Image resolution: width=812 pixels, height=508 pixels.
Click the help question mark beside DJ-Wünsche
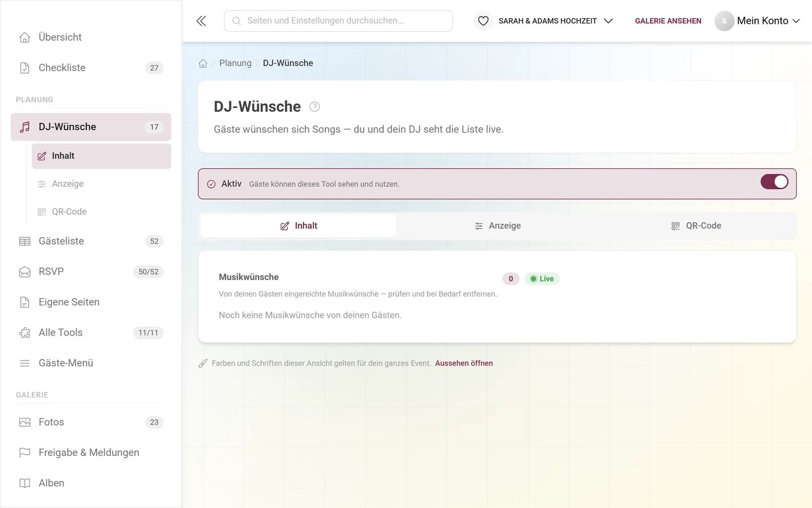(x=315, y=107)
